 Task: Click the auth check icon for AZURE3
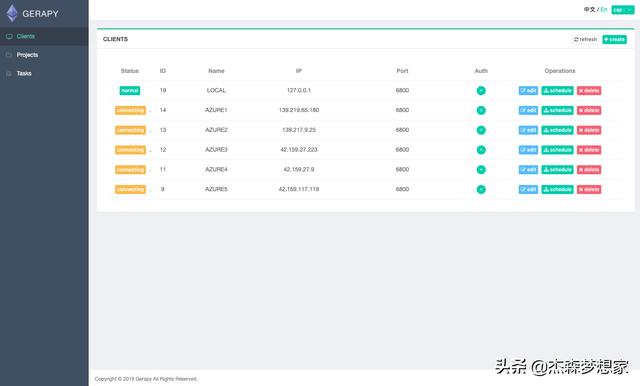tap(481, 150)
